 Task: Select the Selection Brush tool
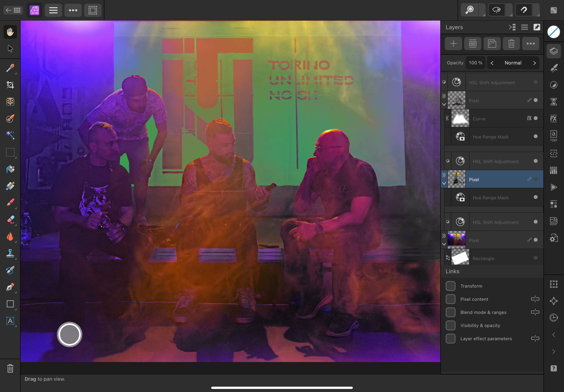(x=10, y=119)
